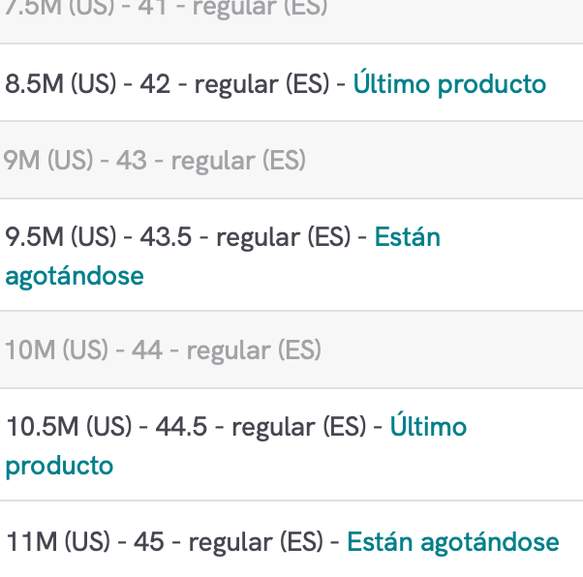The image size is (583, 577).
Task: Pick the 10.5M (US) - 44.5 size option
Action: click(292, 445)
